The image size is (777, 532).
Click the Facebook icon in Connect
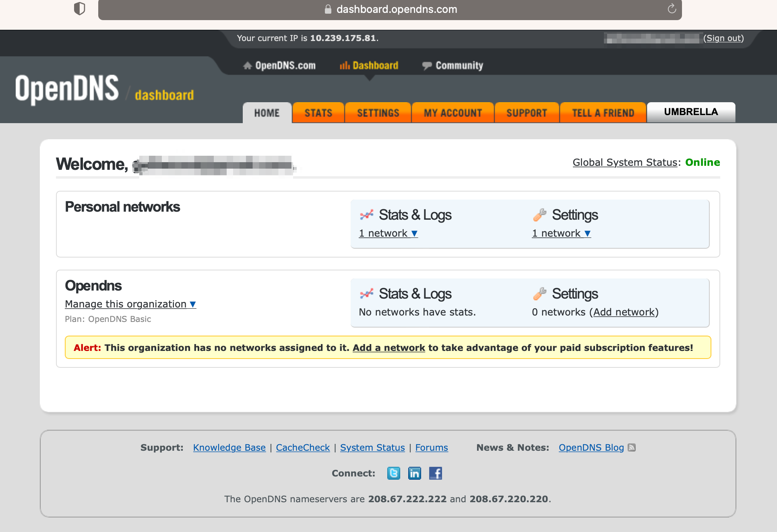436,473
